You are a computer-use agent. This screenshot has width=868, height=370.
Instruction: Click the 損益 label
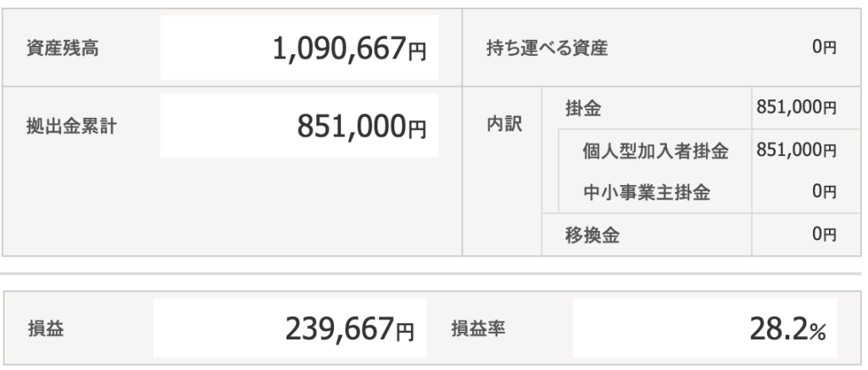coord(42,328)
